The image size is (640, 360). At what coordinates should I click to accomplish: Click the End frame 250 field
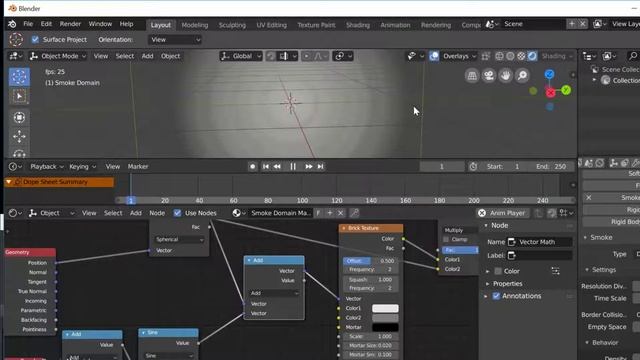click(551, 167)
